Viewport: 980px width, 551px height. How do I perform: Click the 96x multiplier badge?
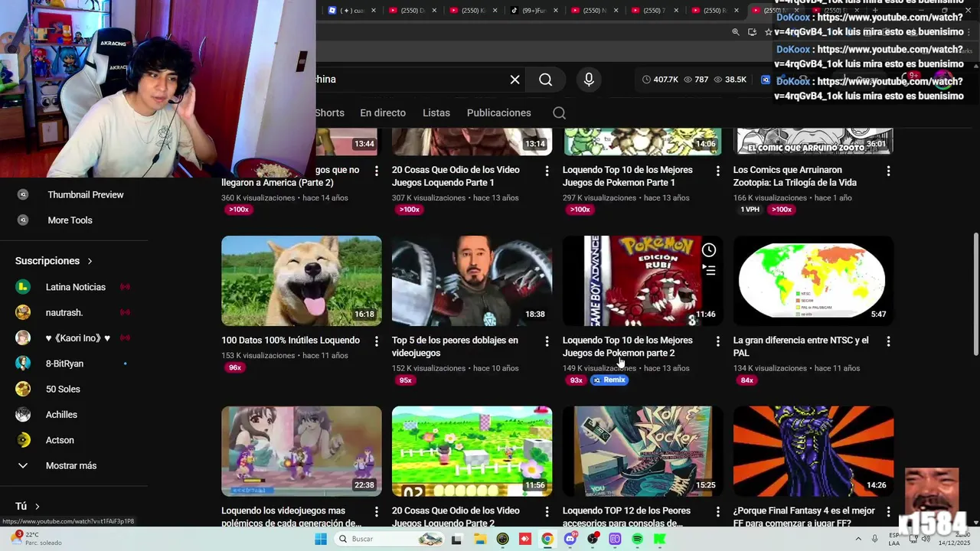pyautogui.click(x=235, y=367)
